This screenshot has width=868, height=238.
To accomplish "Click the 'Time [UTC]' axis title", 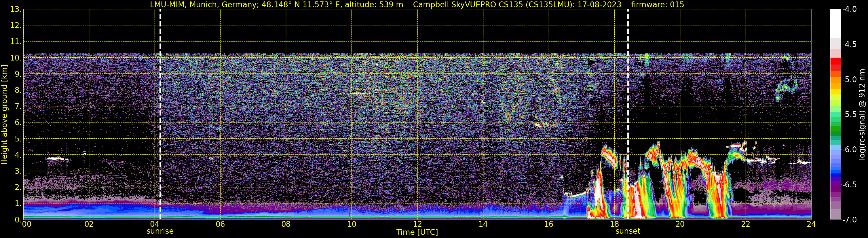I will 417,232.
